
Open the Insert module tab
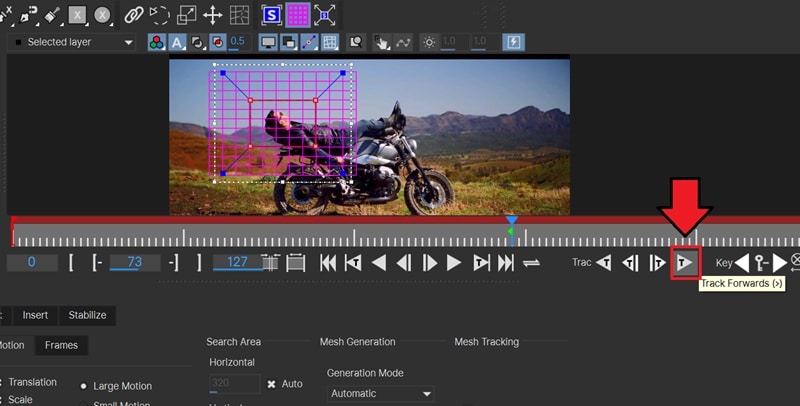tap(35, 315)
